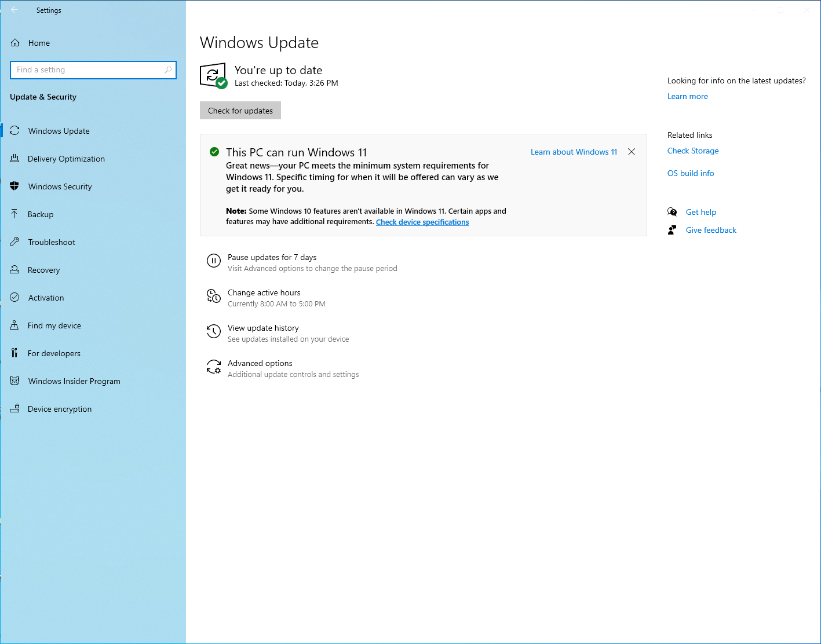Click the Find my device person icon

pyautogui.click(x=15, y=325)
